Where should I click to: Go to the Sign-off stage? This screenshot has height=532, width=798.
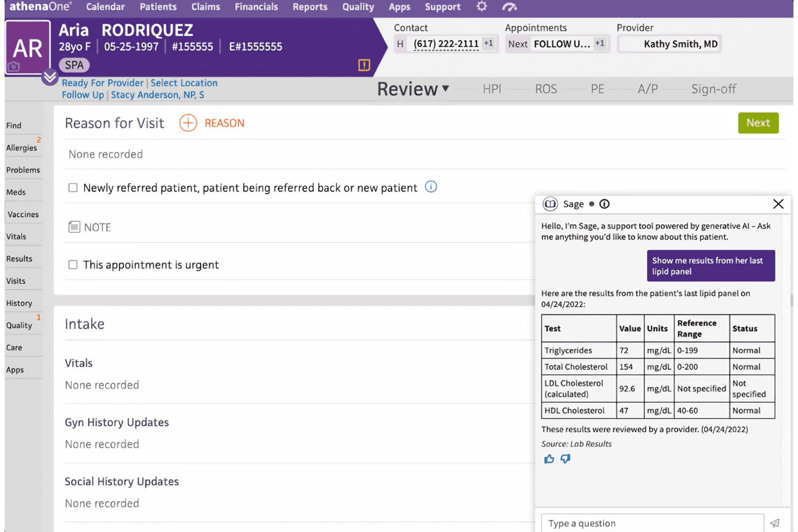713,89
